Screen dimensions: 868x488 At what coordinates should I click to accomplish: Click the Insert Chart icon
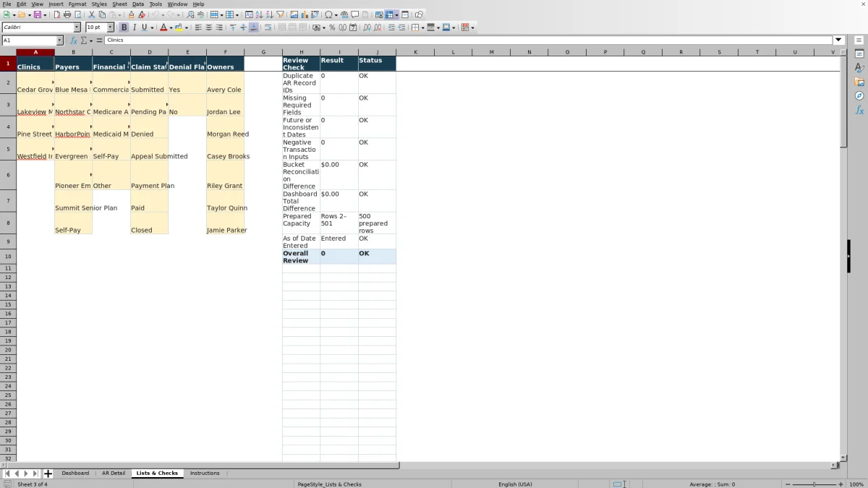(x=304, y=14)
